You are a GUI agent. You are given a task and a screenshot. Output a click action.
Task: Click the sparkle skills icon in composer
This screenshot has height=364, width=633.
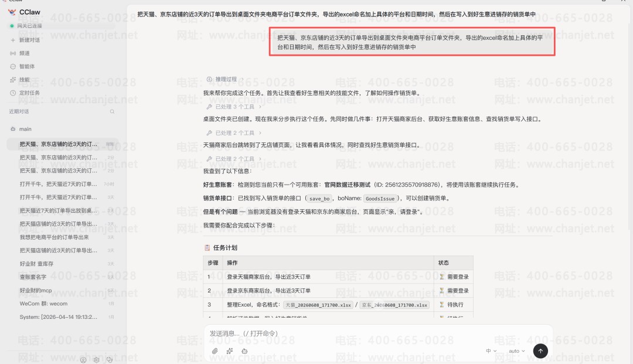click(x=230, y=351)
